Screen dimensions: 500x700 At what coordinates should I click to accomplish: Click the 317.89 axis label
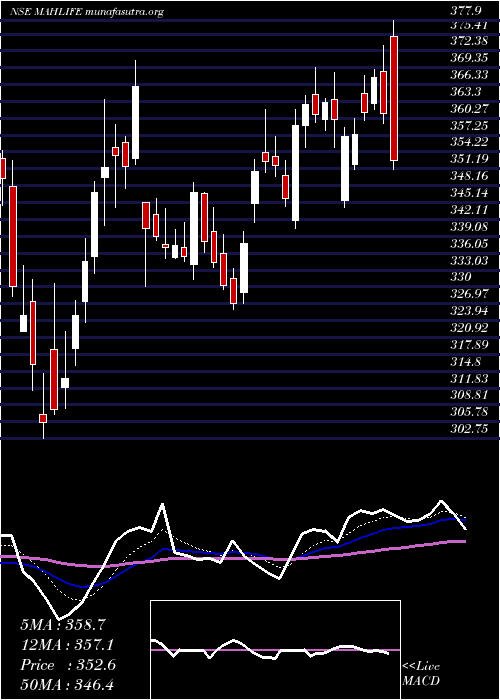click(x=468, y=345)
